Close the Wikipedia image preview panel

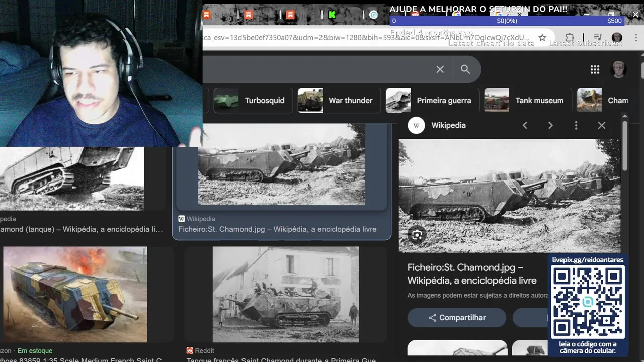tap(602, 125)
